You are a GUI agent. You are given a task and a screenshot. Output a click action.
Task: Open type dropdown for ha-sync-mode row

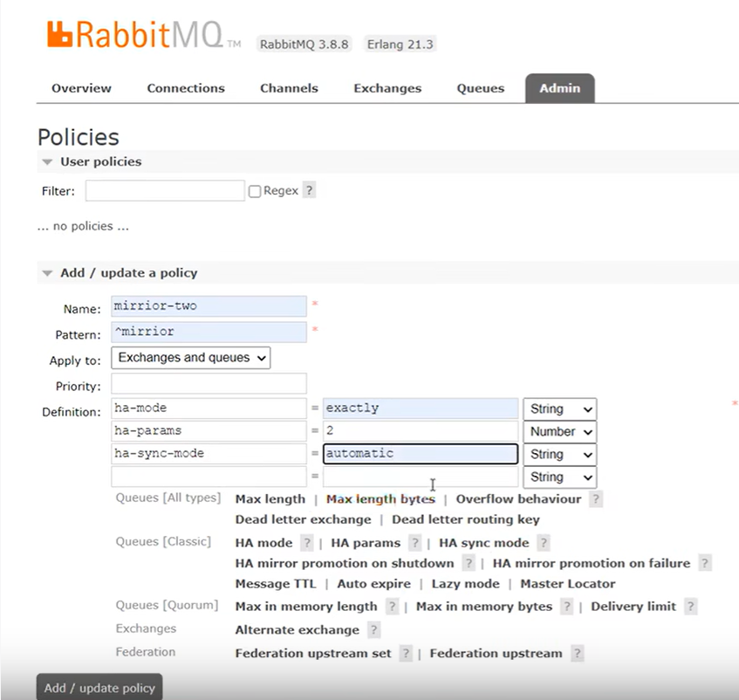[x=560, y=454]
